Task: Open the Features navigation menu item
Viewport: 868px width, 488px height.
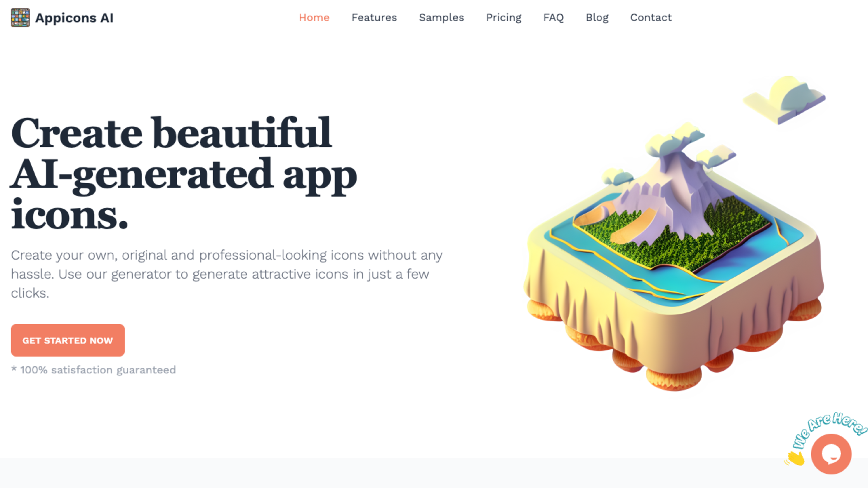Action: click(x=374, y=17)
